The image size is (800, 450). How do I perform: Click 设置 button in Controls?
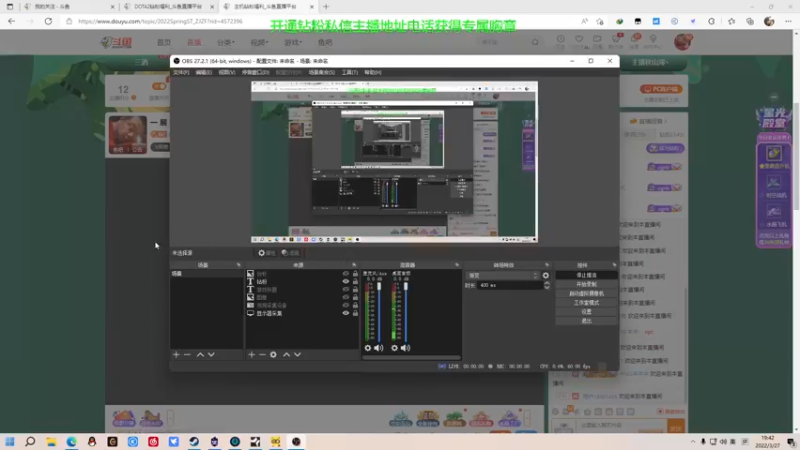tap(586, 312)
